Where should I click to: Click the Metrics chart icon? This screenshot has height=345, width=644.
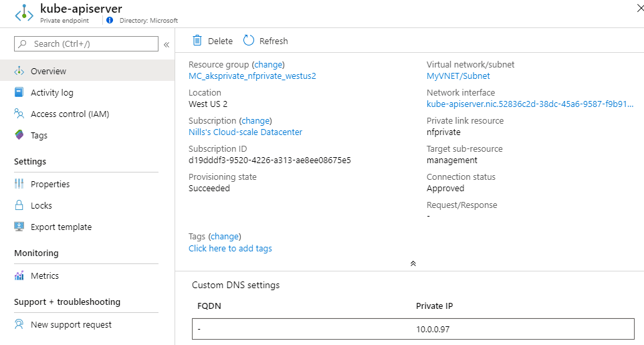click(x=19, y=275)
